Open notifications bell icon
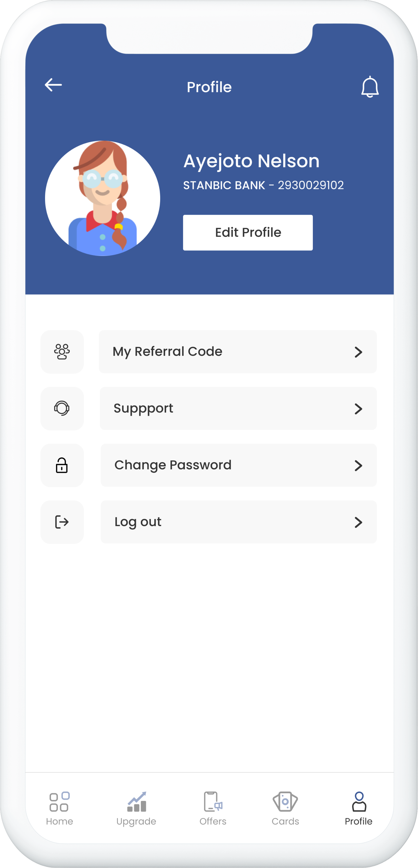This screenshot has width=418, height=868. 370,87
